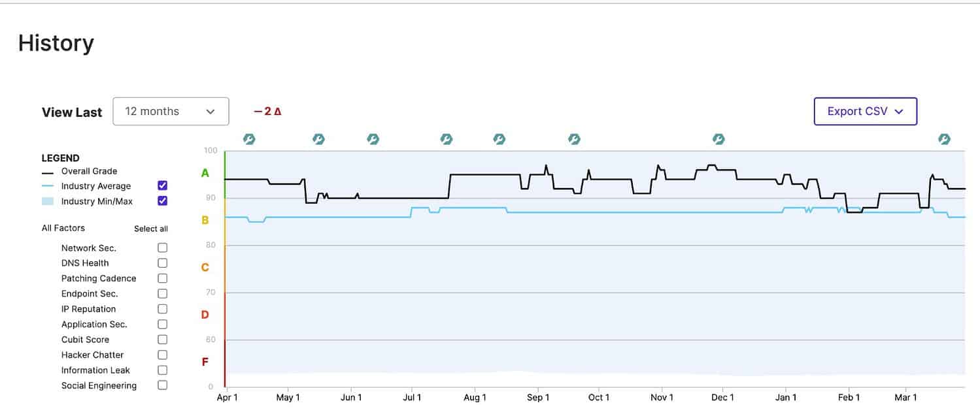Click the wrench event icon above late March
This screenshot has height=414, width=980.
pos(944,139)
